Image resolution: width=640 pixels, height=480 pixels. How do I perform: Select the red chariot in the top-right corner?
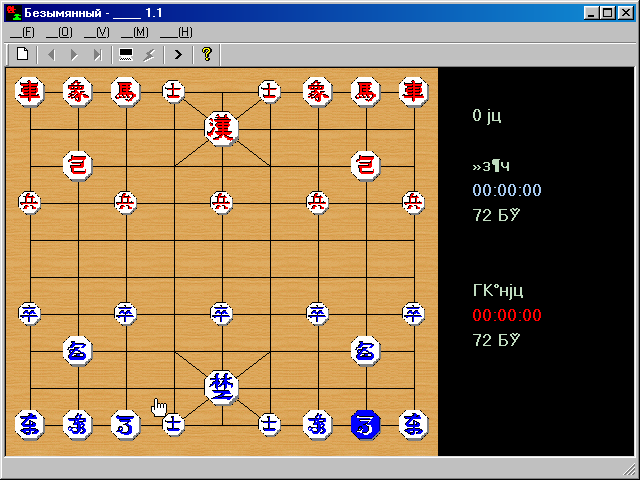(414, 92)
